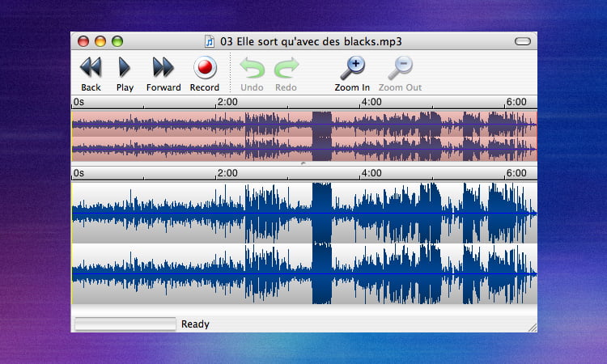Grab the divider handle between the waveform panes
Screen dimensions: 607x364
[x=303, y=163]
